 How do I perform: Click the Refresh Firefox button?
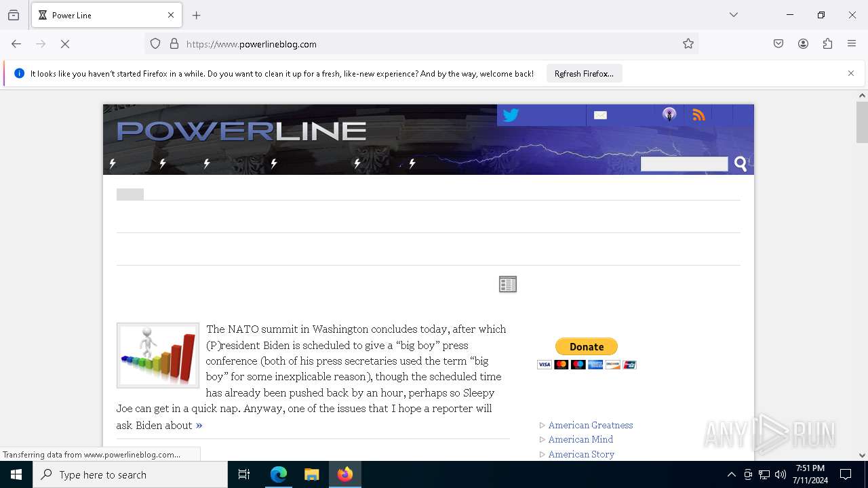(x=584, y=73)
